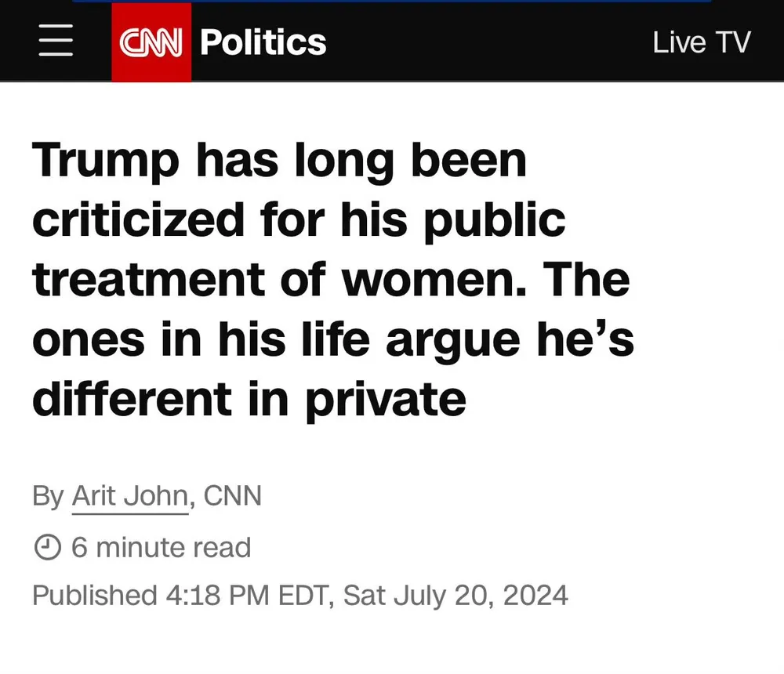This screenshot has height=674, width=784.
Task: Click "CNN" after the author name
Action: click(232, 497)
